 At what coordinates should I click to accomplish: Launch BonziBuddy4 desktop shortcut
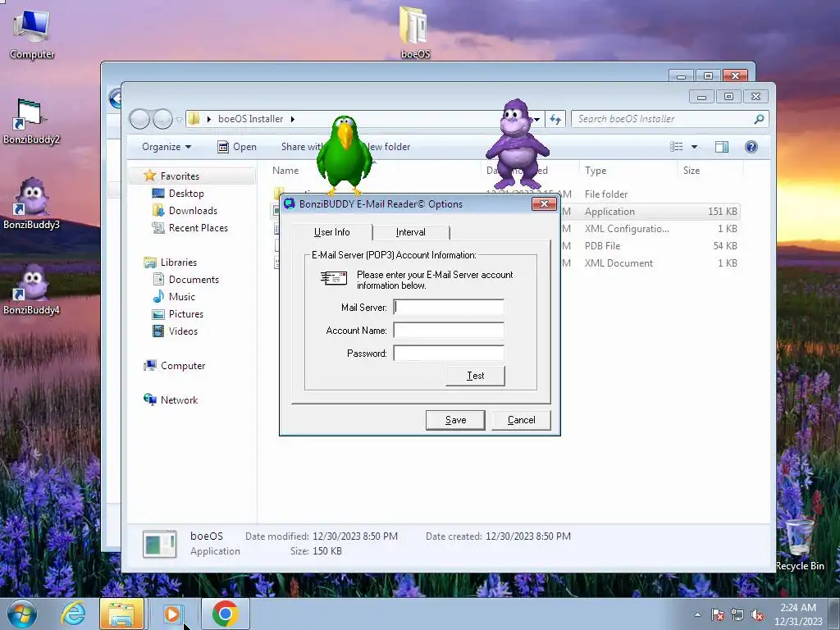coord(31,290)
